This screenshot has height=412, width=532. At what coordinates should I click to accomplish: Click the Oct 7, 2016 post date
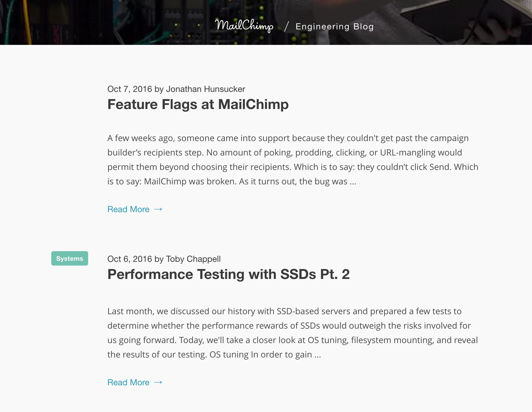click(130, 89)
